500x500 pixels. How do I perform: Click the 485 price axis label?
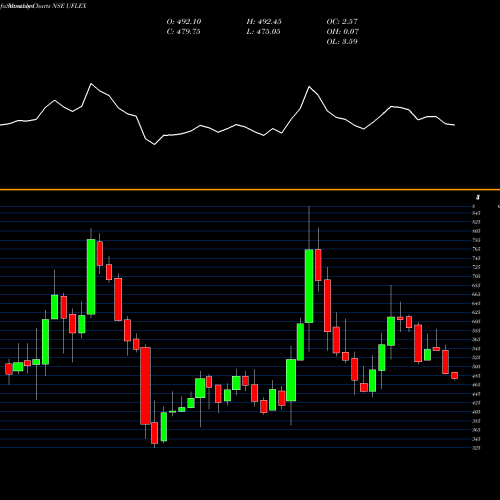pos(476,376)
